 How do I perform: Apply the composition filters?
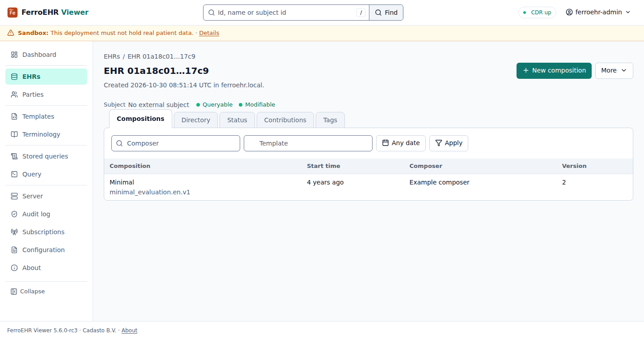click(x=449, y=143)
